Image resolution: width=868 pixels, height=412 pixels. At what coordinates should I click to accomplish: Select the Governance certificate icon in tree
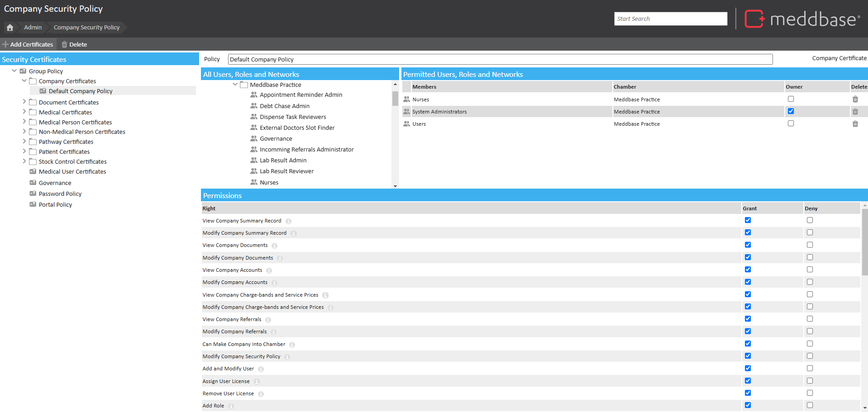pyautogui.click(x=33, y=183)
